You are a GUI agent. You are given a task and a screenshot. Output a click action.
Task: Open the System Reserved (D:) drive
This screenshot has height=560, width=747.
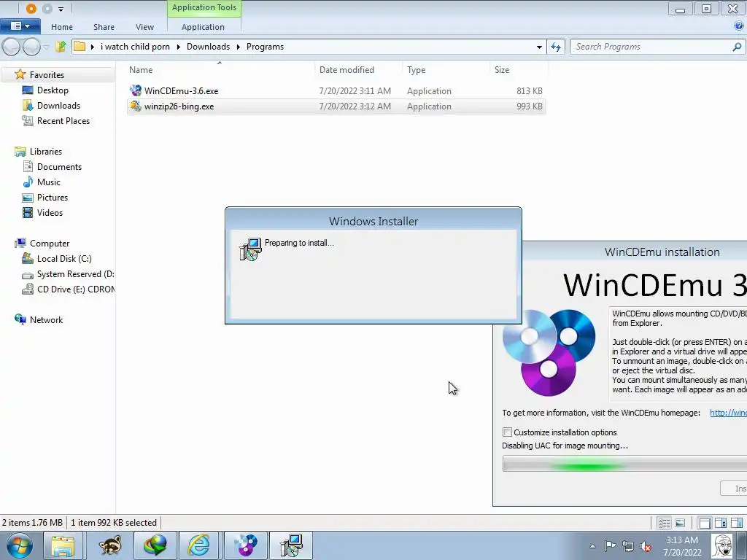pos(75,274)
